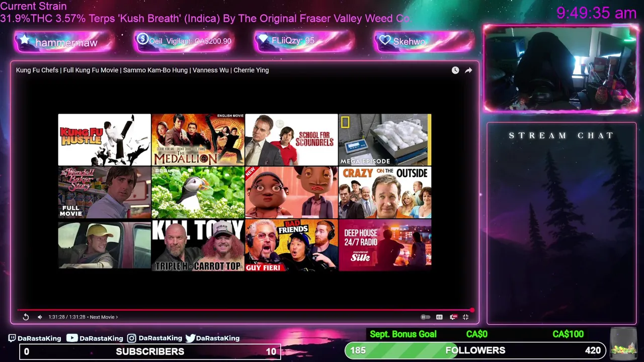Click the 1:31:28 / 1:31:28 time display
The width and height of the screenshot is (644, 362).
67,317
